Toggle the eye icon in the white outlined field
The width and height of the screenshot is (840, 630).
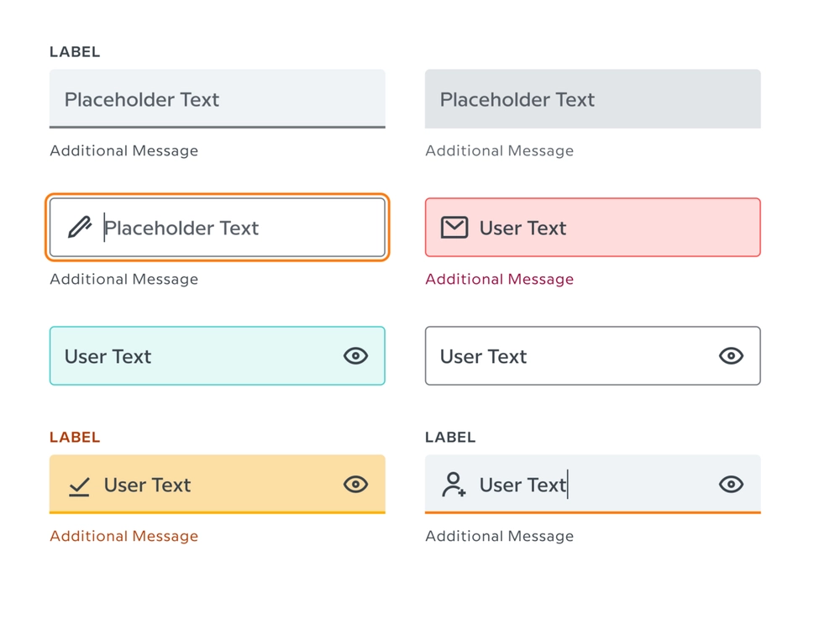pos(732,355)
